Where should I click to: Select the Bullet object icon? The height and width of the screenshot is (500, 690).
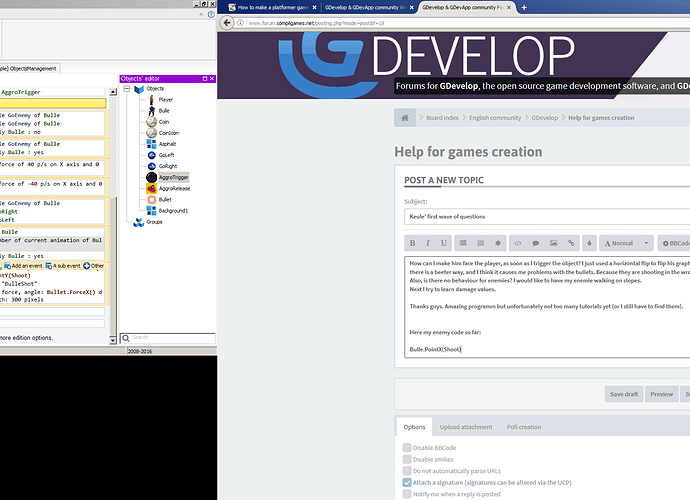(151, 199)
